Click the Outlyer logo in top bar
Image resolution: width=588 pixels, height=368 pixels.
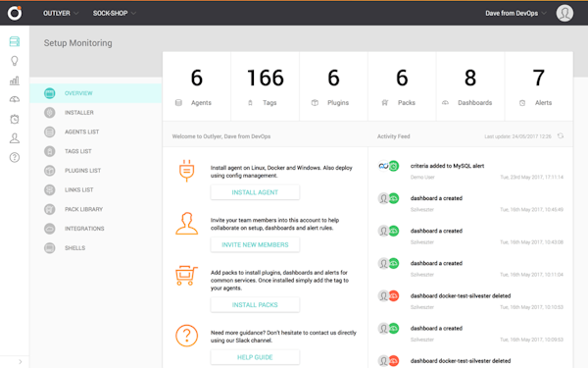(x=15, y=13)
